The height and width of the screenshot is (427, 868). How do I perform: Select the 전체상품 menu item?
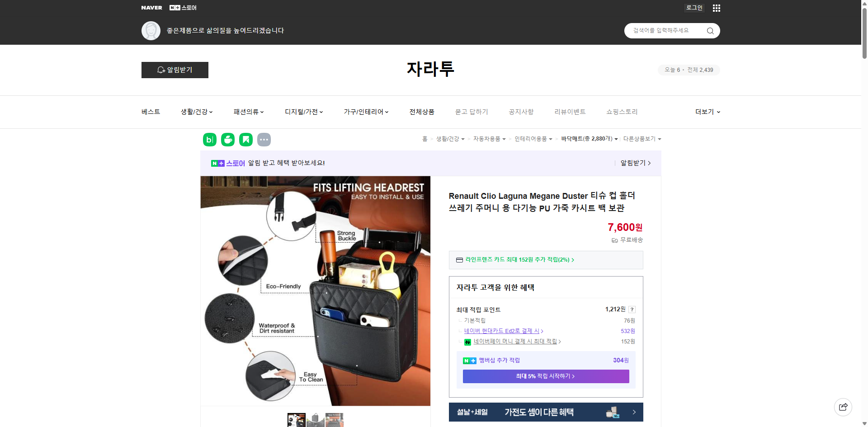[x=421, y=112]
